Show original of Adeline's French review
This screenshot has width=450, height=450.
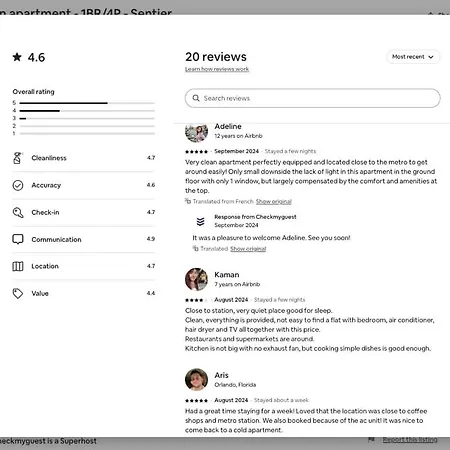(x=274, y=201)
